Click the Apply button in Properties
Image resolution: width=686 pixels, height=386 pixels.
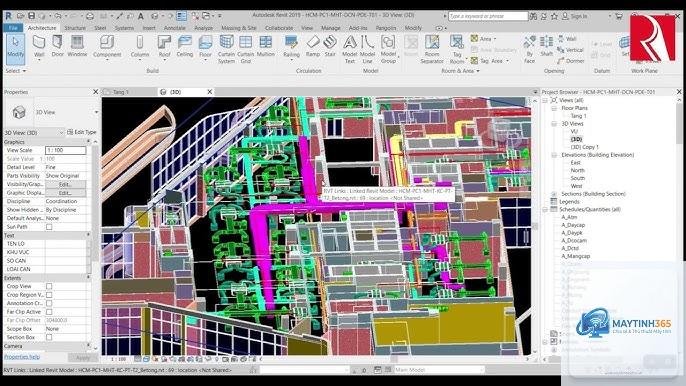(x=83, y=358)
